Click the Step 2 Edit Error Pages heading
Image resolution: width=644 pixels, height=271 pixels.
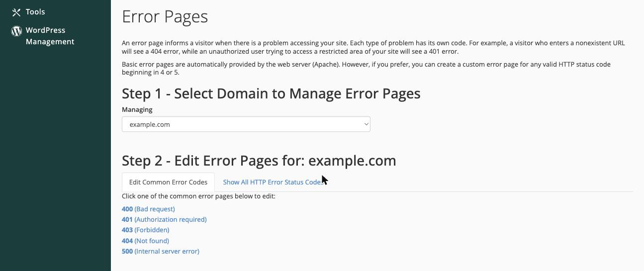tap(259, 161)
